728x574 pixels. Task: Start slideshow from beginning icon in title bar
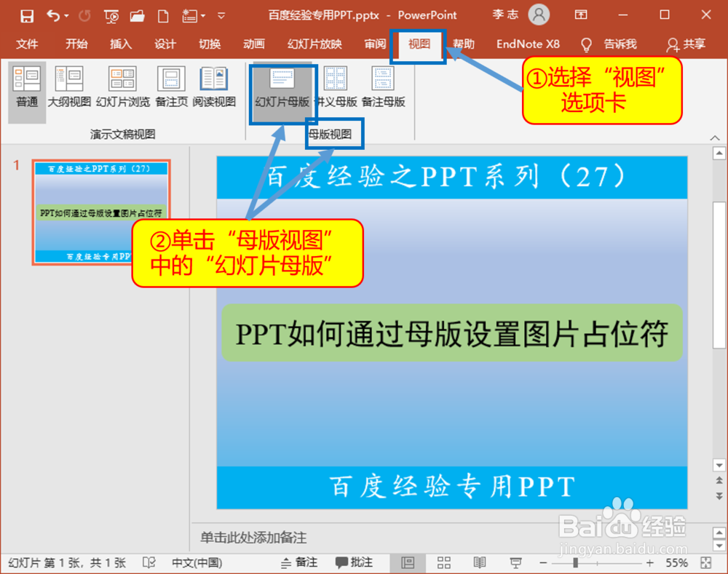(111, 16)
